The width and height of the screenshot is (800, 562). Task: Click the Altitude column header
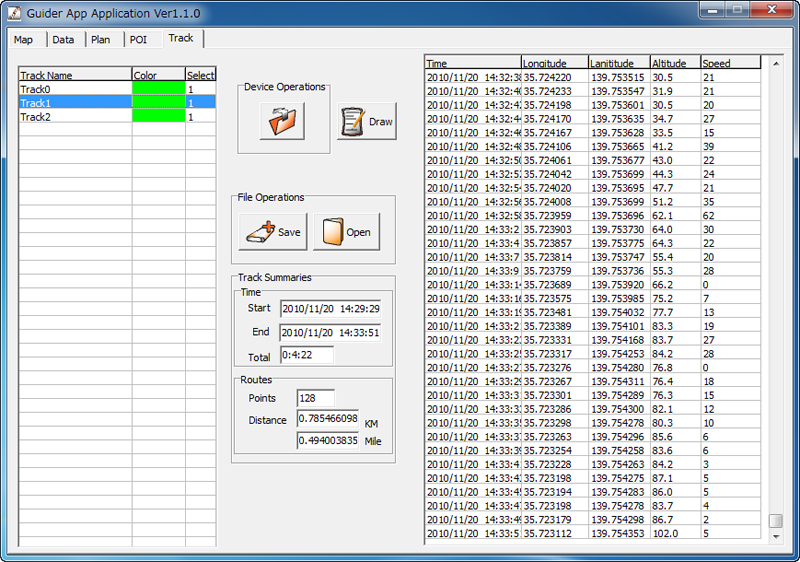[x=674, y=63]
